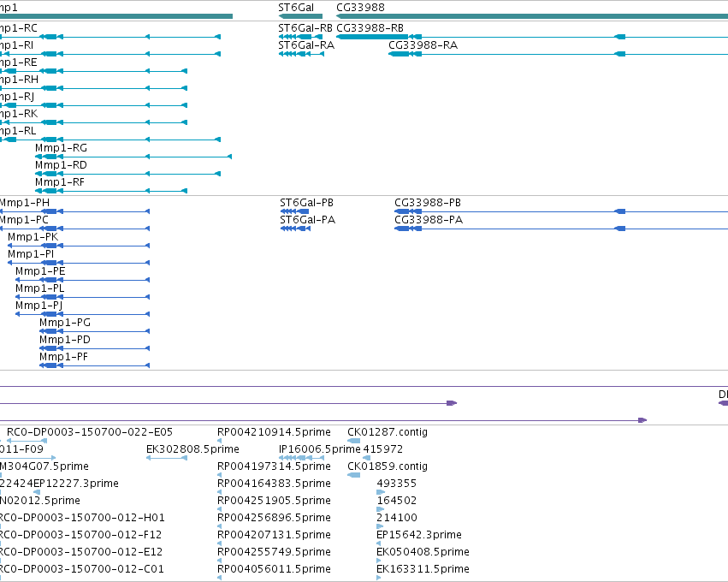
Task: Select the EP12227.3prime feature
Action: point(37,492)
